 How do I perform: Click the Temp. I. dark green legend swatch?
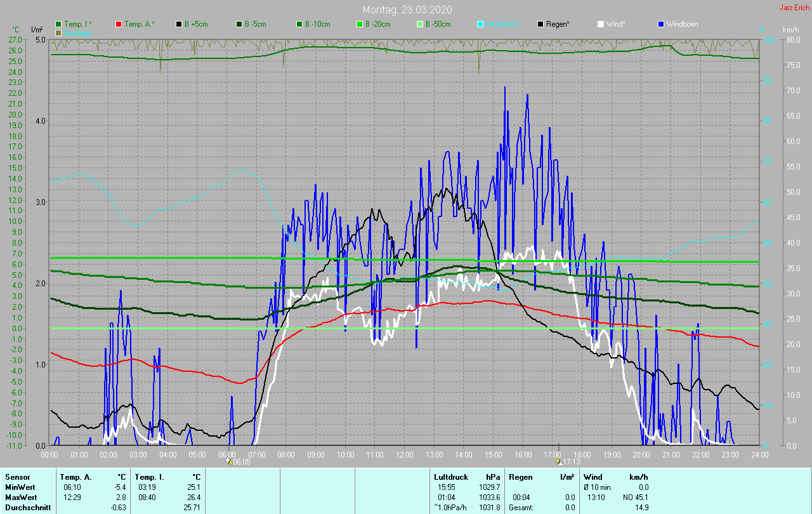tap(58, 24)
